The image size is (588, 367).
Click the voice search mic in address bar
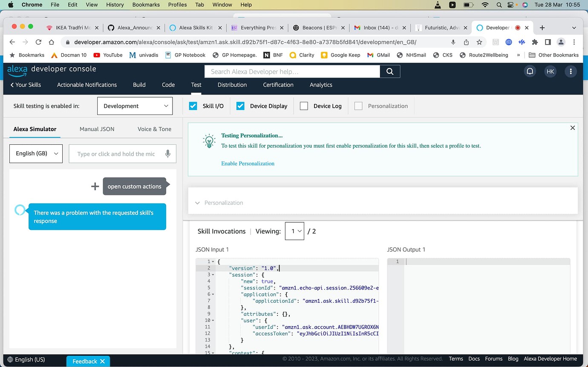(453, 42)
